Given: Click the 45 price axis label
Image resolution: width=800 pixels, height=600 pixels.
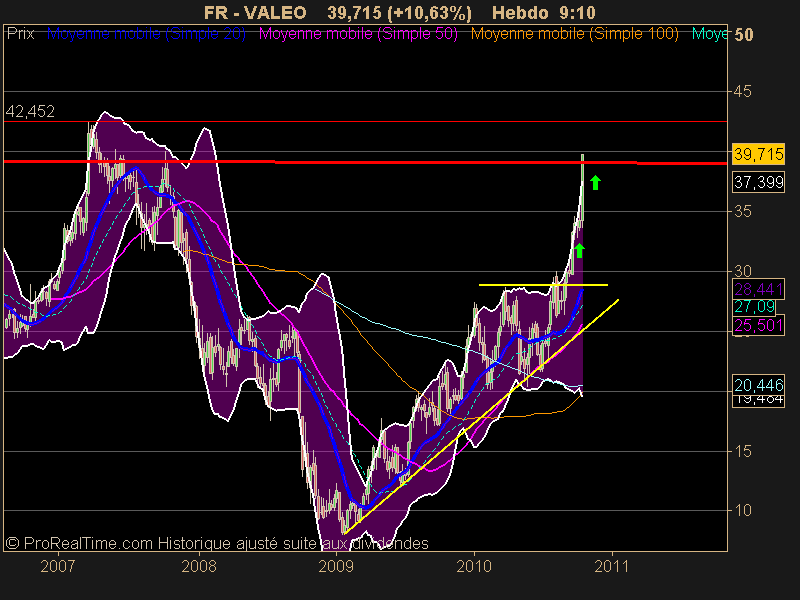Looking at the screenshot, I should 743,91.
